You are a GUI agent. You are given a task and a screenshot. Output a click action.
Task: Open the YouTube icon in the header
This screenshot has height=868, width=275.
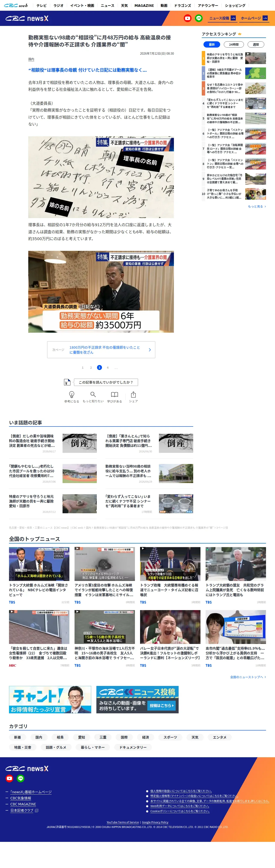pyautogui.click(x=188, y=19)
